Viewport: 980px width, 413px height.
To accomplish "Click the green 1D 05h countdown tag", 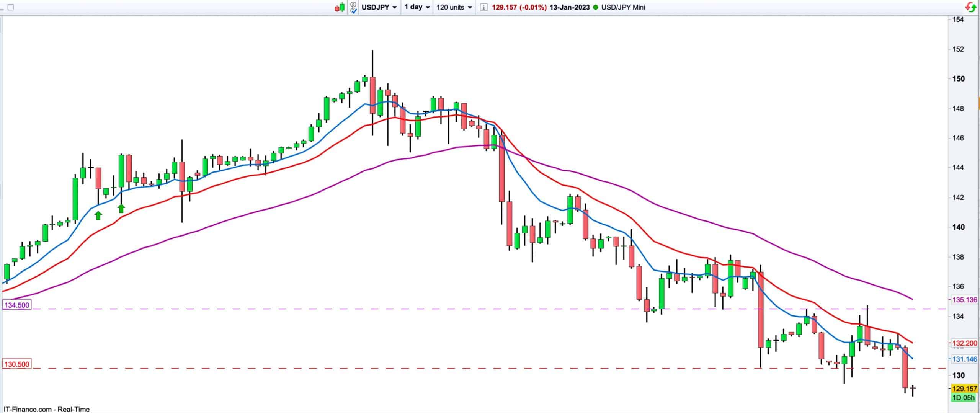I will 964,398.
